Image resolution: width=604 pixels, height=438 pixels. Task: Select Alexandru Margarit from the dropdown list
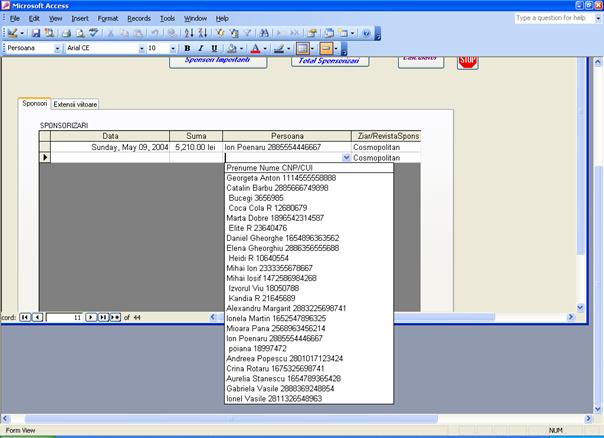(x=286, y=308)
